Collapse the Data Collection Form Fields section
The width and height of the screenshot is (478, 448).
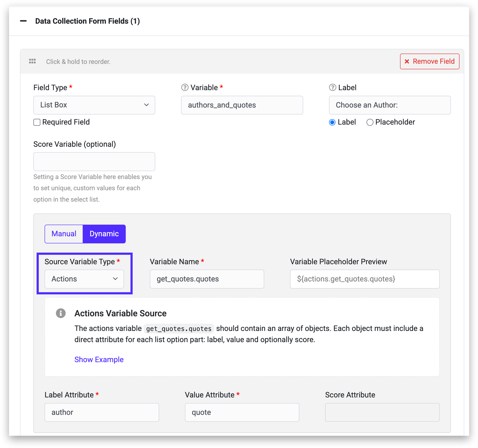click(x=23, y=21)
